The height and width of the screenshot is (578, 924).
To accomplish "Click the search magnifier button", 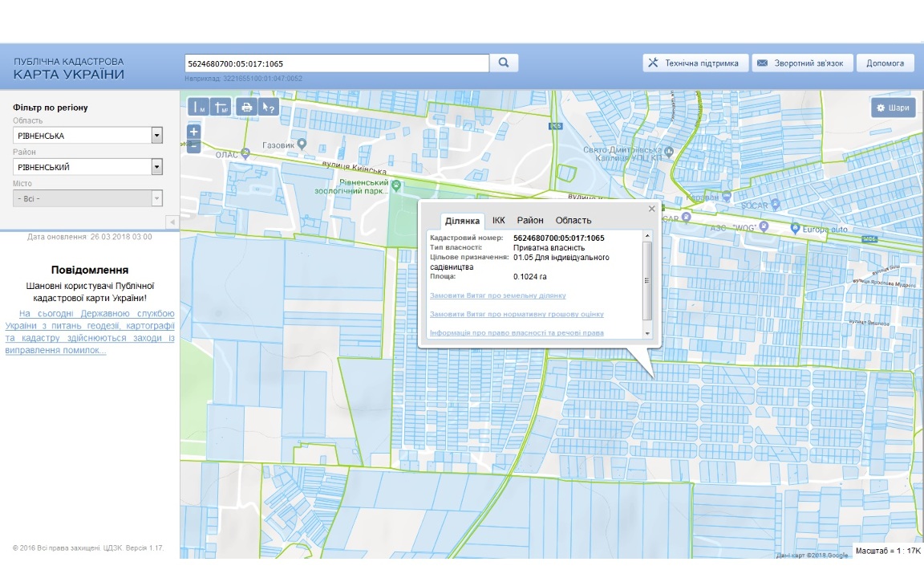I will [x=504, y=63].
